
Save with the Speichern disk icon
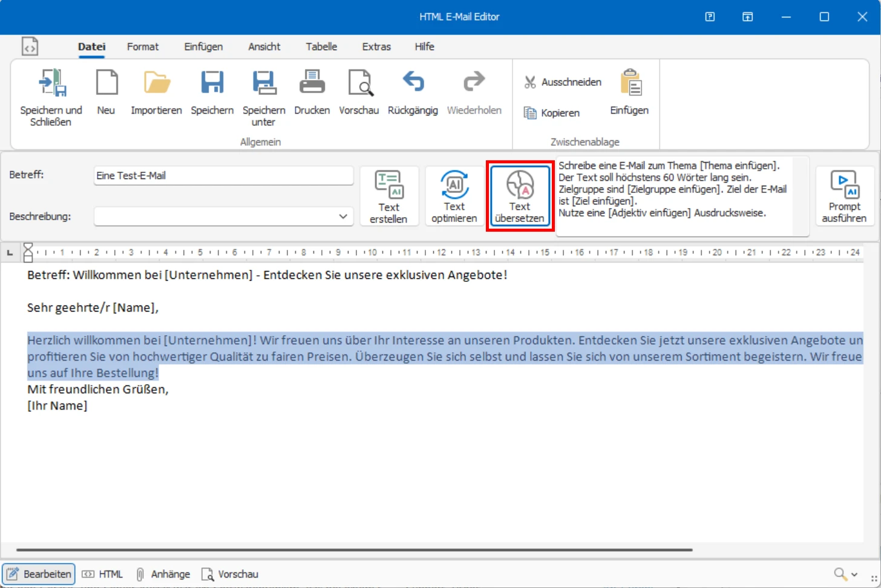point(212,83)
